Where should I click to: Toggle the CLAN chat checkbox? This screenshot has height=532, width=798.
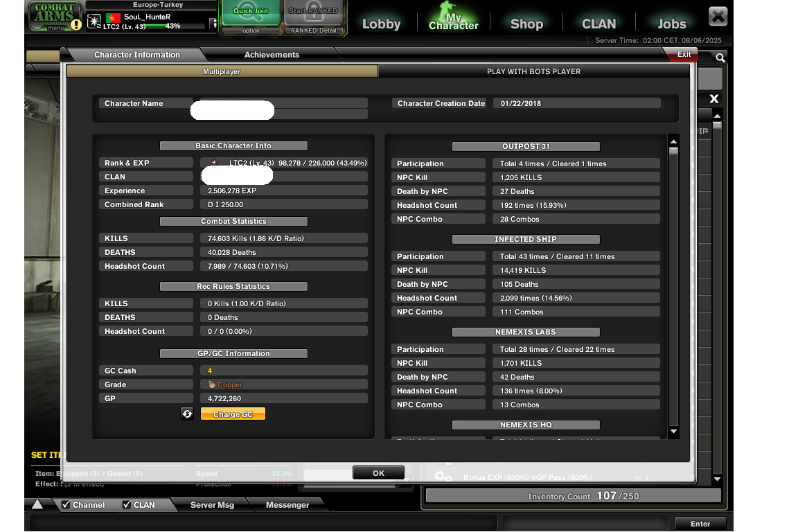[127, 504]
